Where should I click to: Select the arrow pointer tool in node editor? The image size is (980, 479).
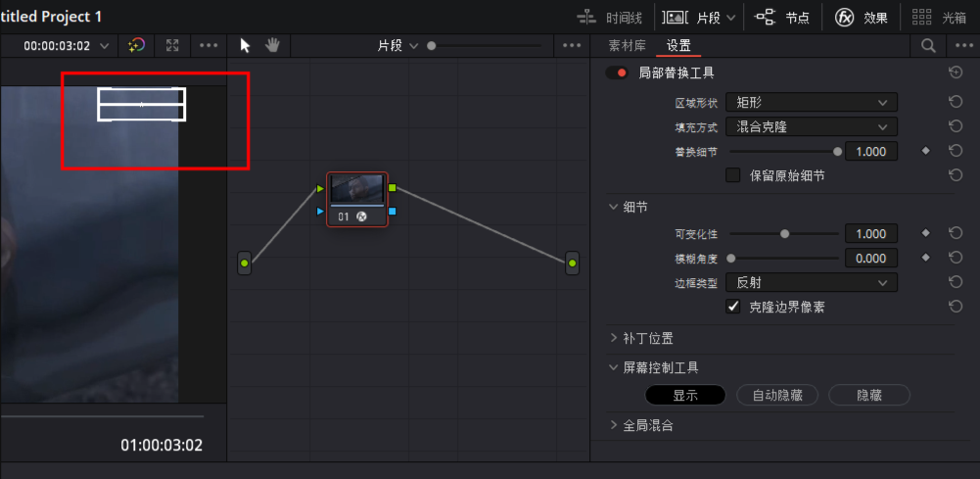(246, 46)
